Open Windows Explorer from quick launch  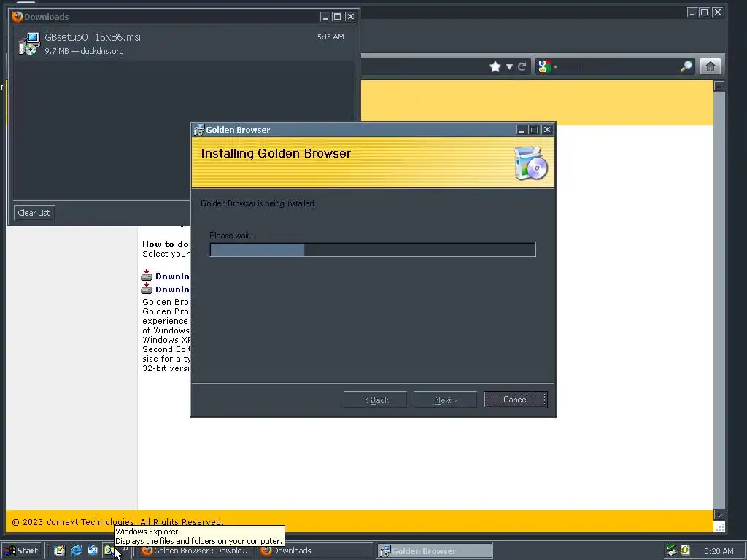tap(109, 551)
